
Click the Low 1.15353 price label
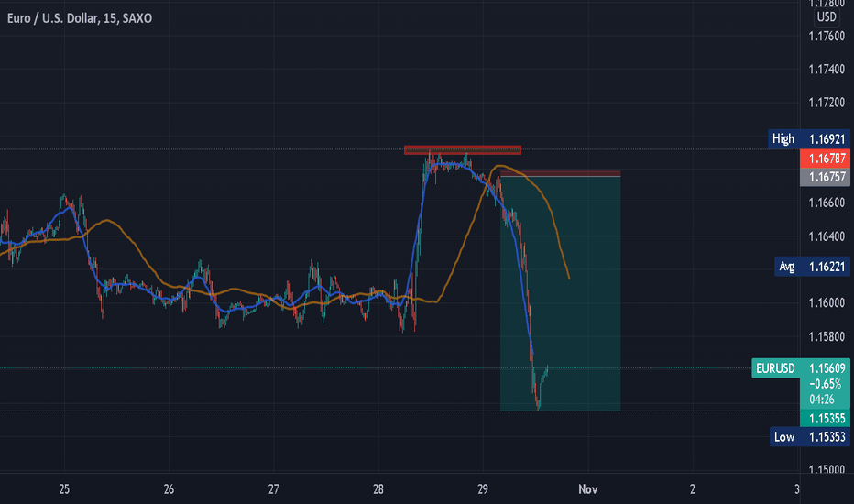[810, 437]
